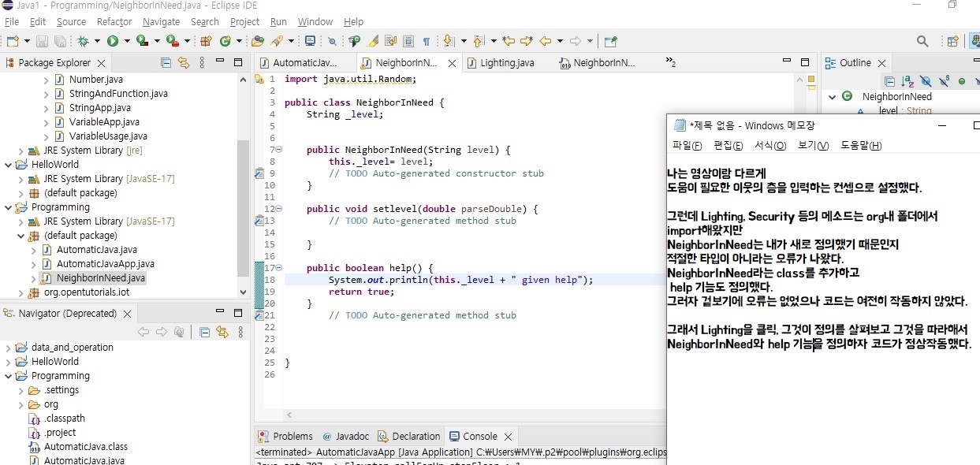Toggle Link with Editor in Navigator
Screen dimensions: 980x465
coord(222,333)
